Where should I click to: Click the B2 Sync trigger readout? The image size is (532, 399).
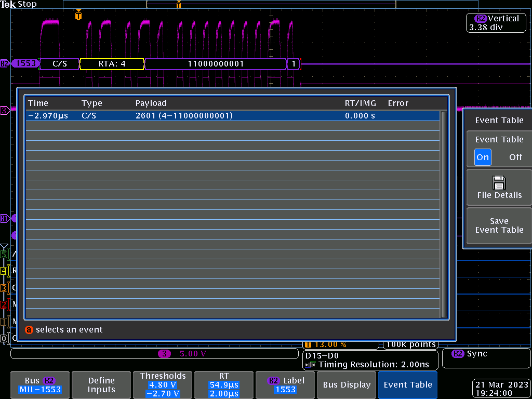point(487,359)
